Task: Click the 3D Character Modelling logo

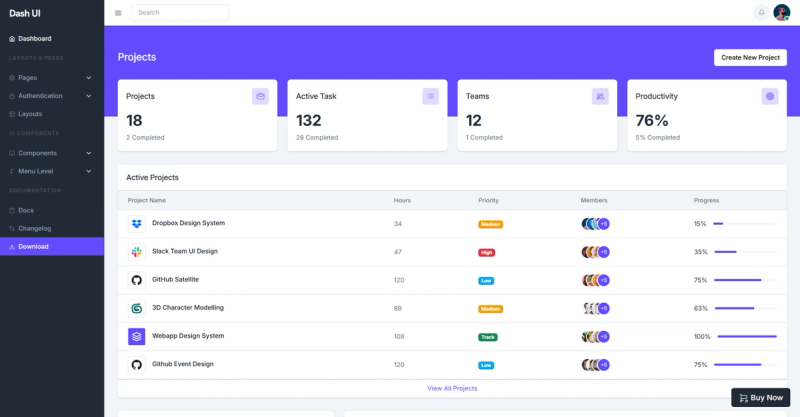Action: [136, 308]
